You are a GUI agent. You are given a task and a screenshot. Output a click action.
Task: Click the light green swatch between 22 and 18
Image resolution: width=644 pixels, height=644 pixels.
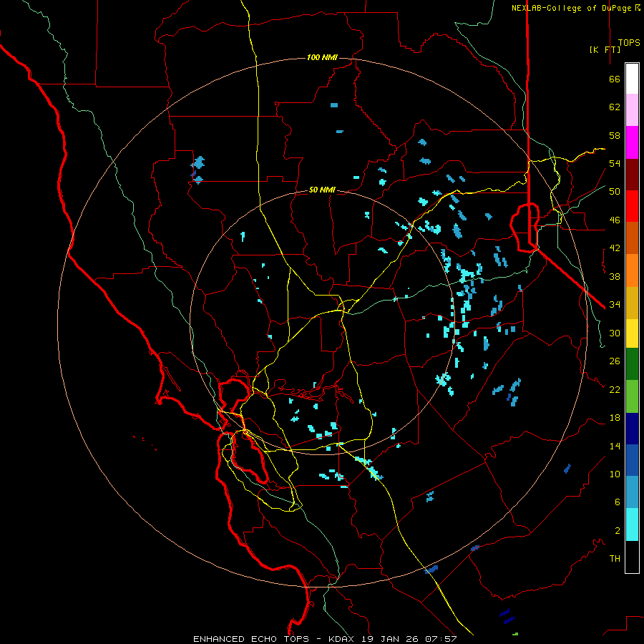coord(632,396)
